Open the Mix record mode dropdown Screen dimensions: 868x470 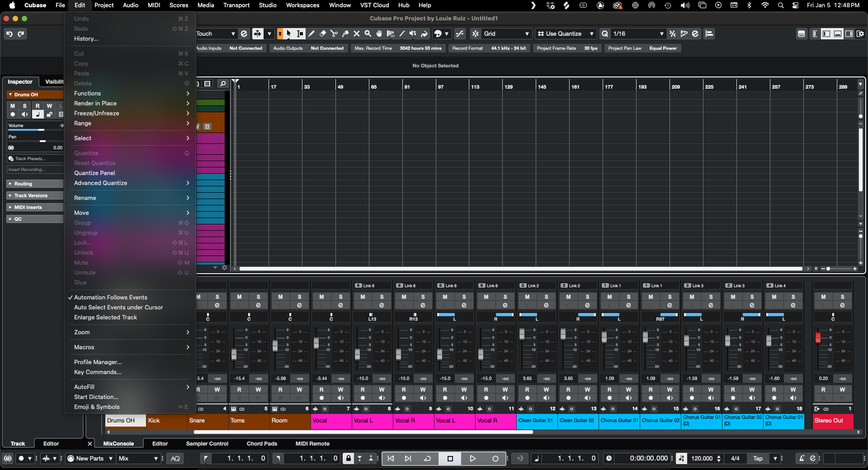(138, 459)
